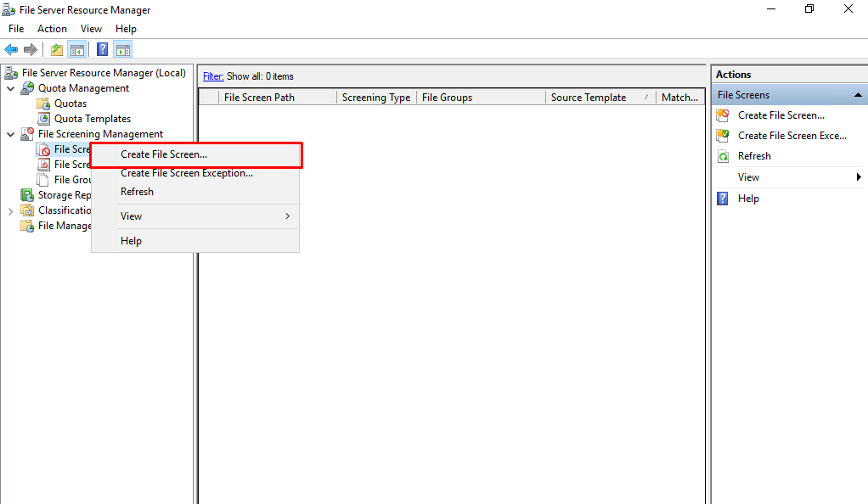868x504 pixels.
Task: Click Create File Screen... in the Actions pane
Action: pos(781,115)
